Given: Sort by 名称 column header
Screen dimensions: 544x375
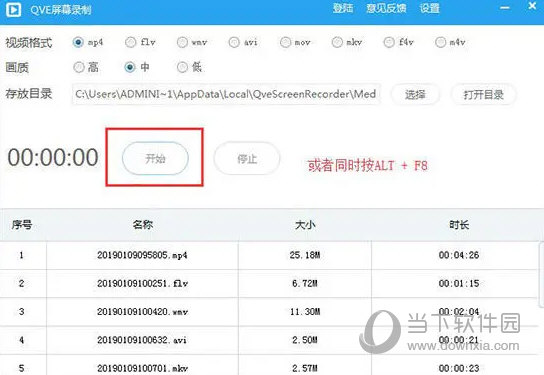Looking at the screenshot, I should tap(143, 225).
